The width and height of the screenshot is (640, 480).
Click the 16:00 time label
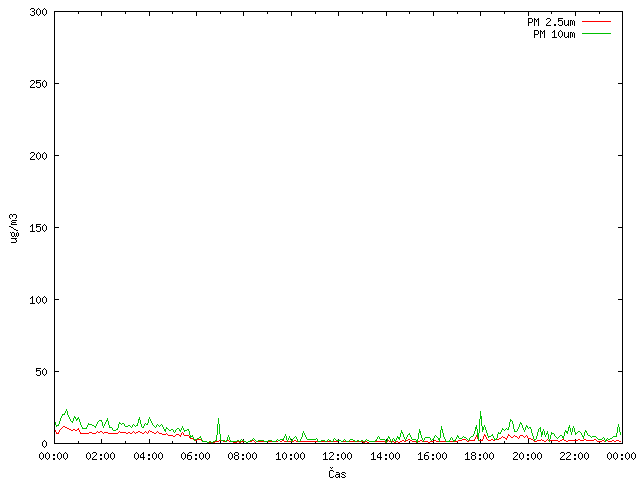(x=432, y=456)
